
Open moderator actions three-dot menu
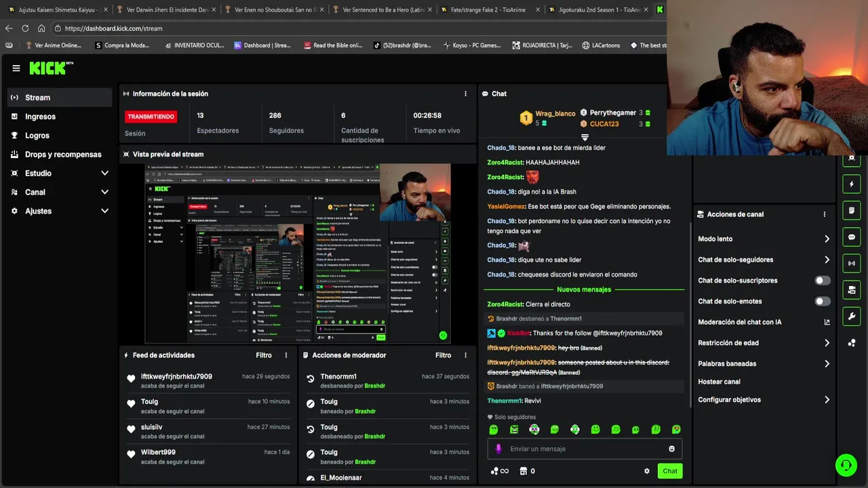pos(465,355)
